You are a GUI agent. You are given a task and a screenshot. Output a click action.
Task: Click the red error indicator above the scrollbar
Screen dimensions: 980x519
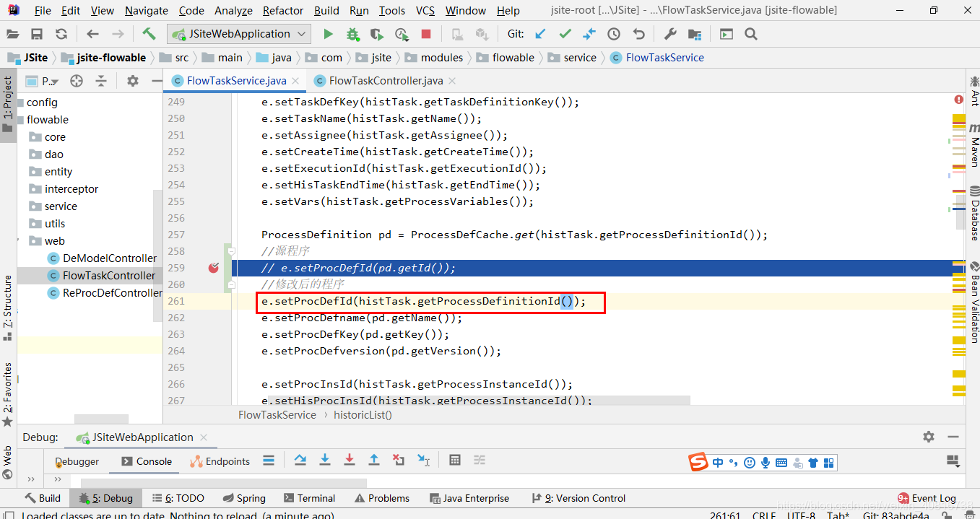(958, 100)
